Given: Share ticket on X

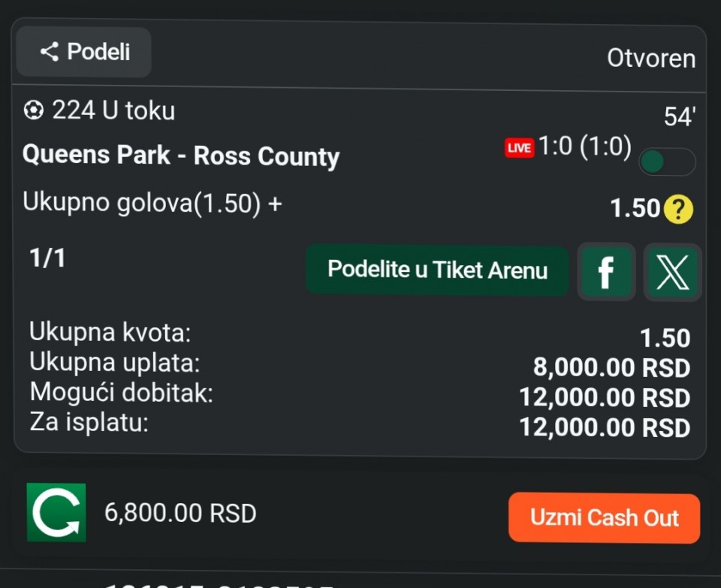Looking at the screenshot, I should click(x=672, y=271).
